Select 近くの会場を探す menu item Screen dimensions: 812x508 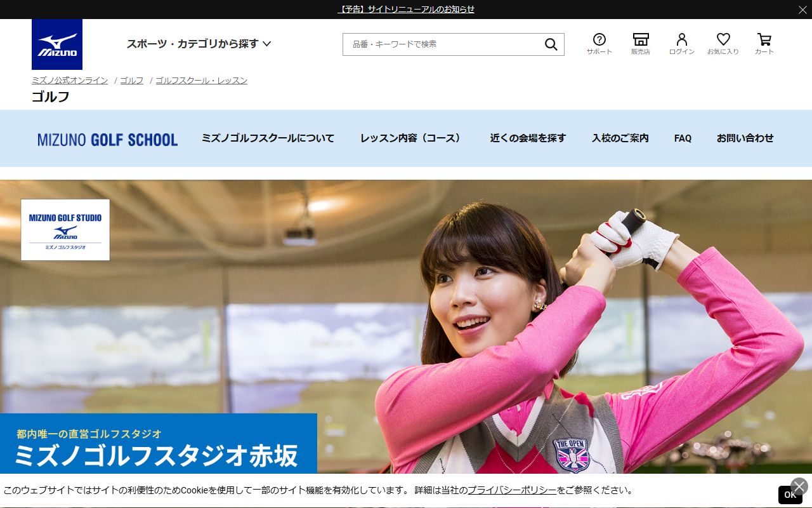[528, 138]
